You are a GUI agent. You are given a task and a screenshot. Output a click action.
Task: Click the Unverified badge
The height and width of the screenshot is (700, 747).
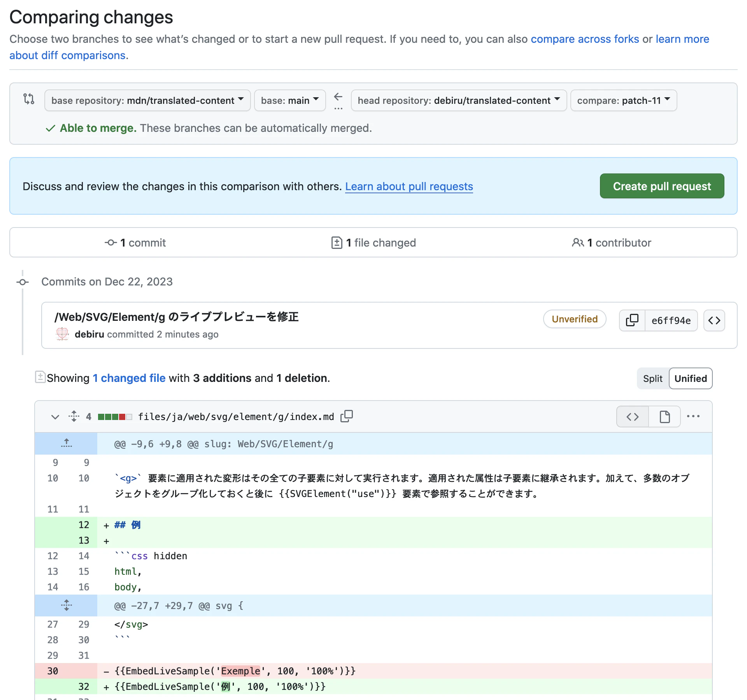pos(575,319)
